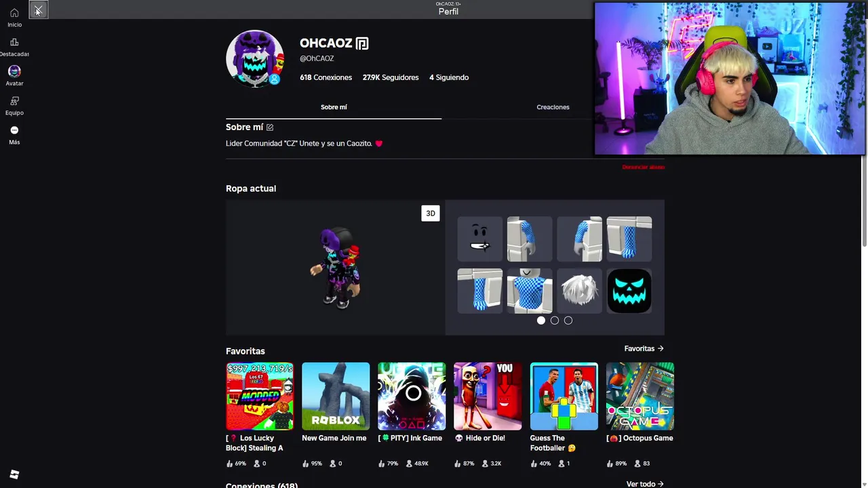Viewport: 868px width, 488px height.
Task: Click the 48.9K player count on Ink Game
Action: (417, 464)
